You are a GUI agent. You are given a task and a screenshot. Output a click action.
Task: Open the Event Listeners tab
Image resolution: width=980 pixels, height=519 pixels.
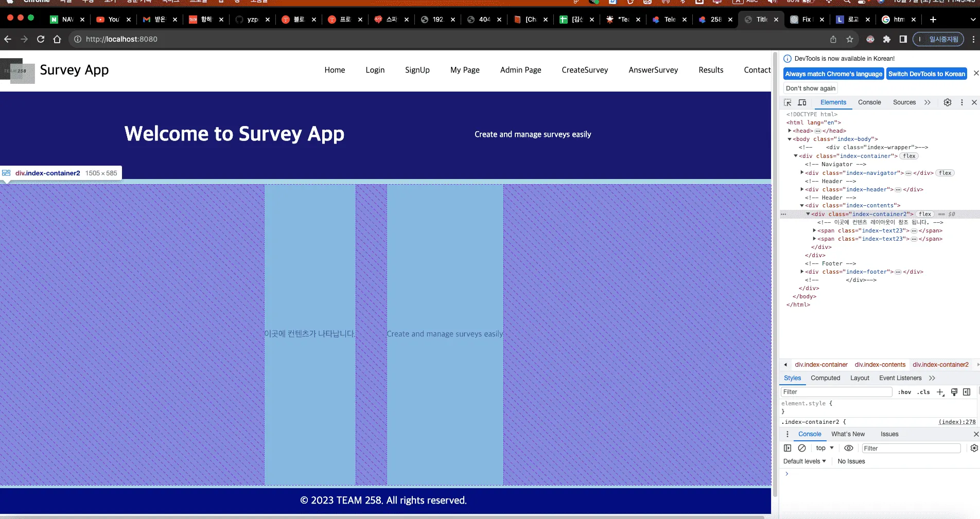click(x=900, y=378)
